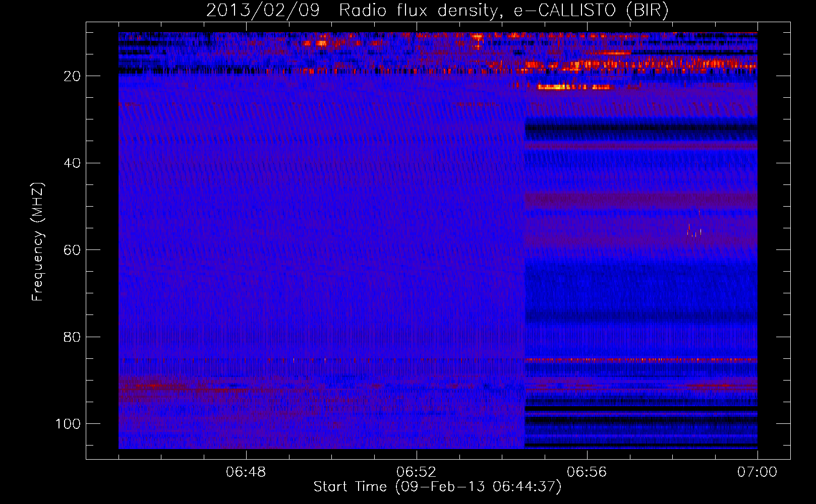The image size is (816, 504).
Task: Click the orange interference line near 85 MHz
Action: pyautogui.click(x=640, y=360)
